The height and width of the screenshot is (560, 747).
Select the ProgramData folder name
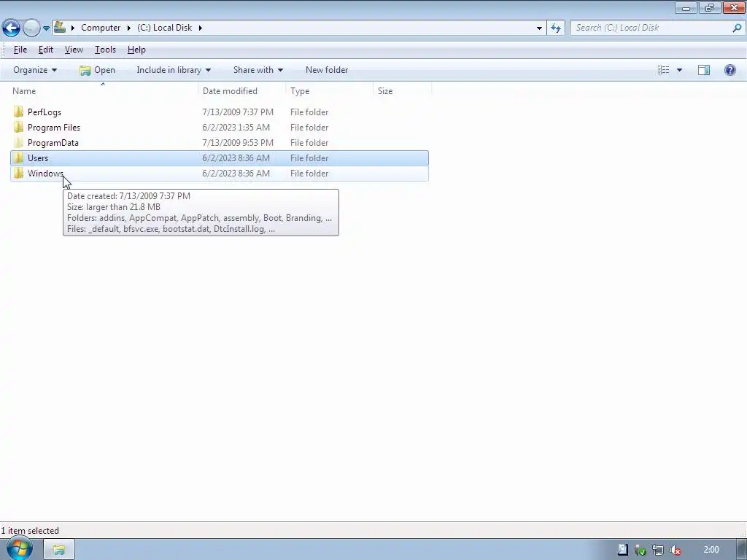(x=53, y=143)
